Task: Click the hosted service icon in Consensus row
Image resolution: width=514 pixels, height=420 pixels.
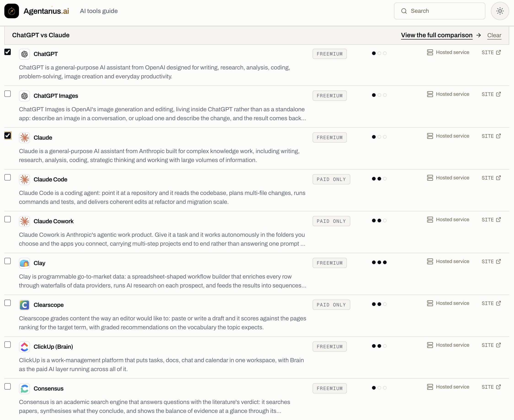Action: [430, 387]
